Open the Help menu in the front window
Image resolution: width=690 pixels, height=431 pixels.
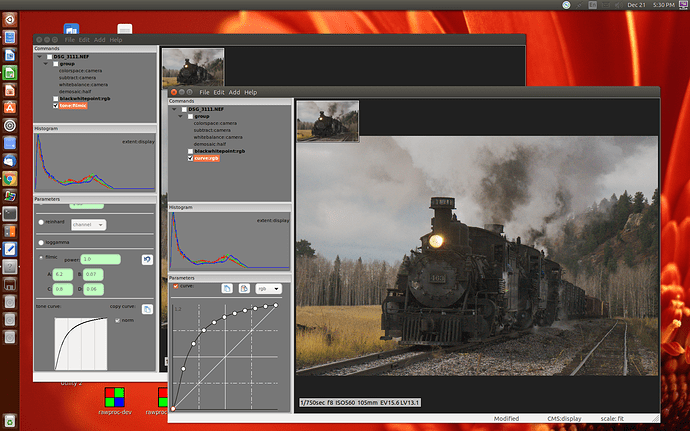(x=250, y=92)
